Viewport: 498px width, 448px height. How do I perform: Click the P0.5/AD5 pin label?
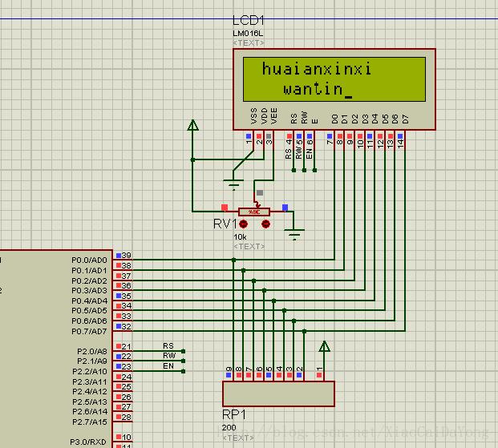point(89,310)
